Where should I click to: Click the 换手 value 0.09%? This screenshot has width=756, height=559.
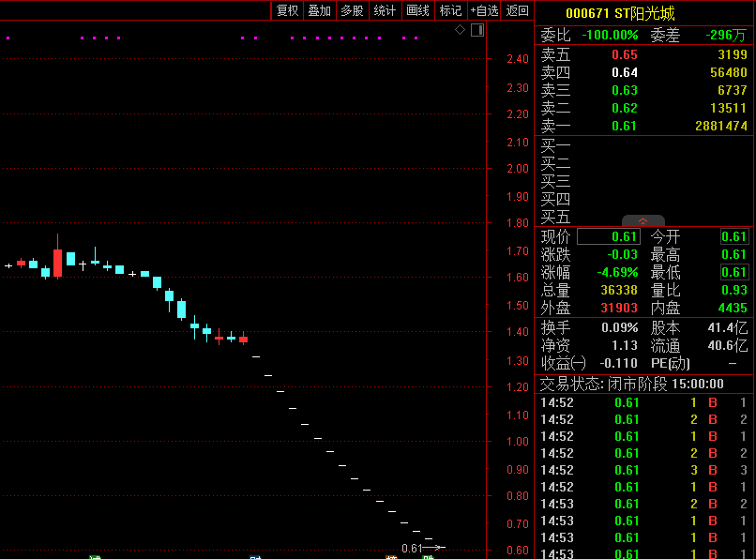pos(620,327)
